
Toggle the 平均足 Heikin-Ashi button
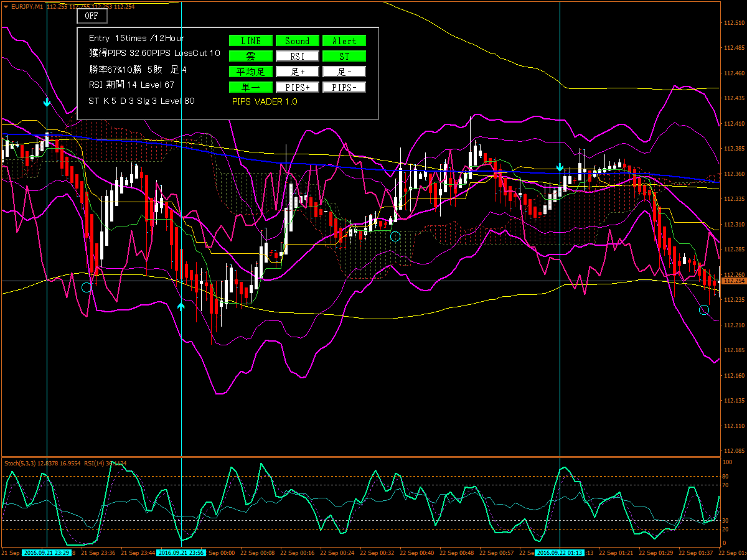click(x=251, y=72)
